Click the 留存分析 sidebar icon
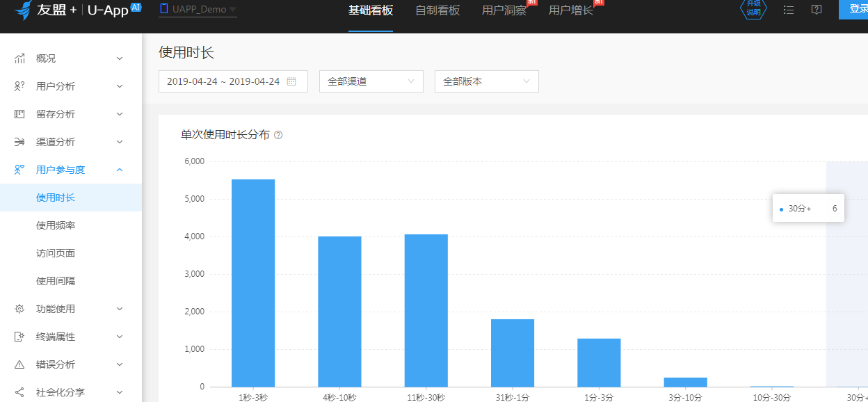This screenshot has height=402, width=868. (x=20, y=114)
